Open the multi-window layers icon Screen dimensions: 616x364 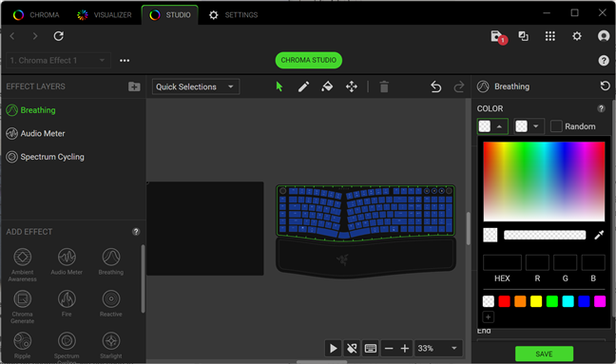[x=523, y=36]
